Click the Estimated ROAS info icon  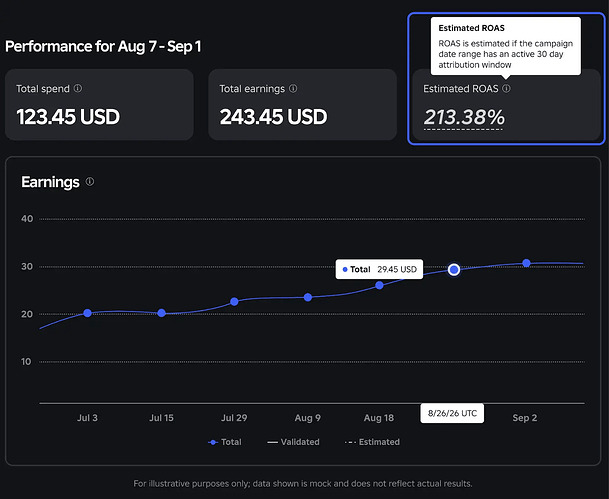click(506, 88)
